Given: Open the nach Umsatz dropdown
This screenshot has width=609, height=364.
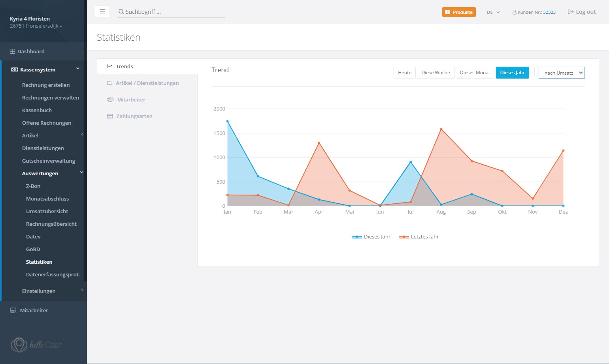Looking at the screenshot, I should 561,73.
